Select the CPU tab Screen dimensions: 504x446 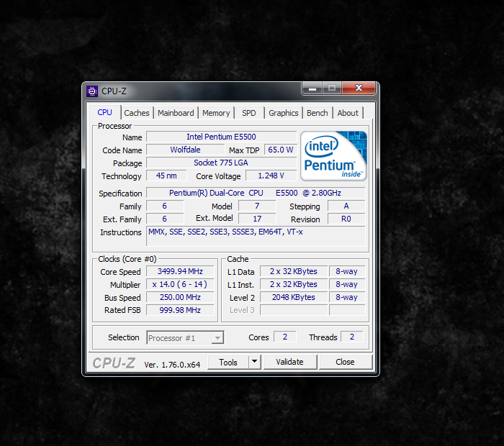click(105, 112)
